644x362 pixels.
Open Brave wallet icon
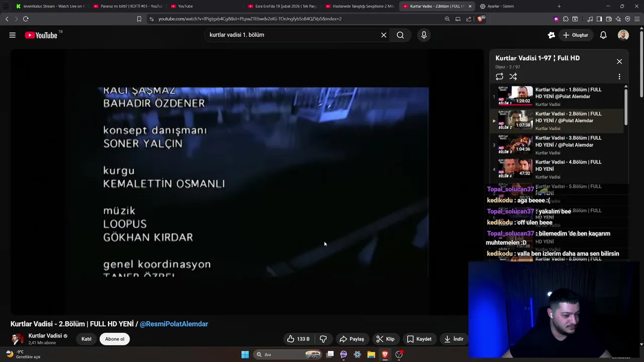[609, 19]
